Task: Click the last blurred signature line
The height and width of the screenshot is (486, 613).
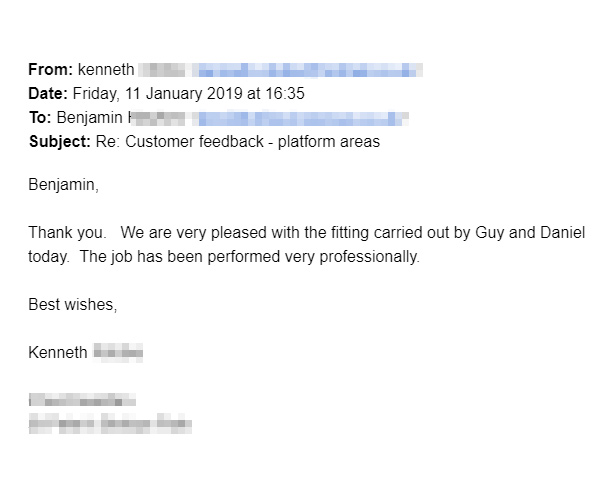Action: click(x=110, y=424)
